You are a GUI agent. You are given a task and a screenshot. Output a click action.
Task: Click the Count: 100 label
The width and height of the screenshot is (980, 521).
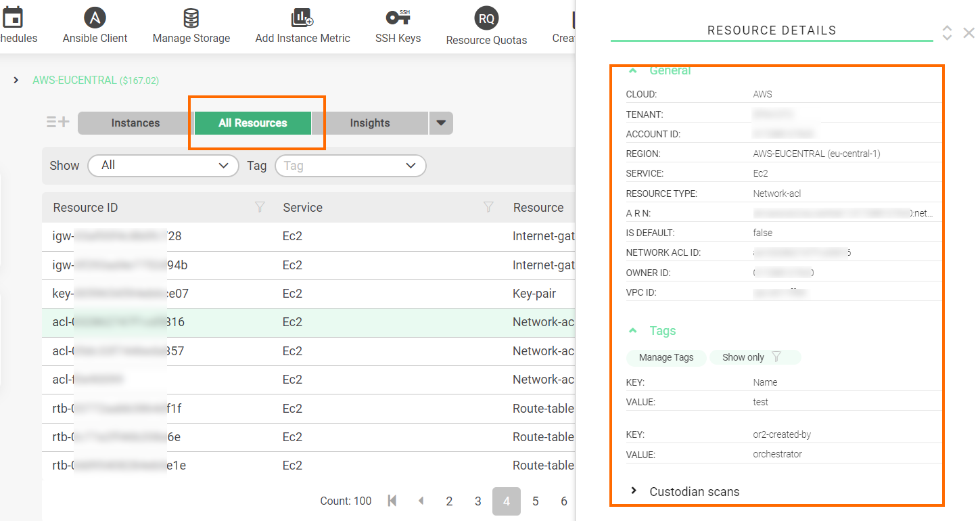(346, 501)
